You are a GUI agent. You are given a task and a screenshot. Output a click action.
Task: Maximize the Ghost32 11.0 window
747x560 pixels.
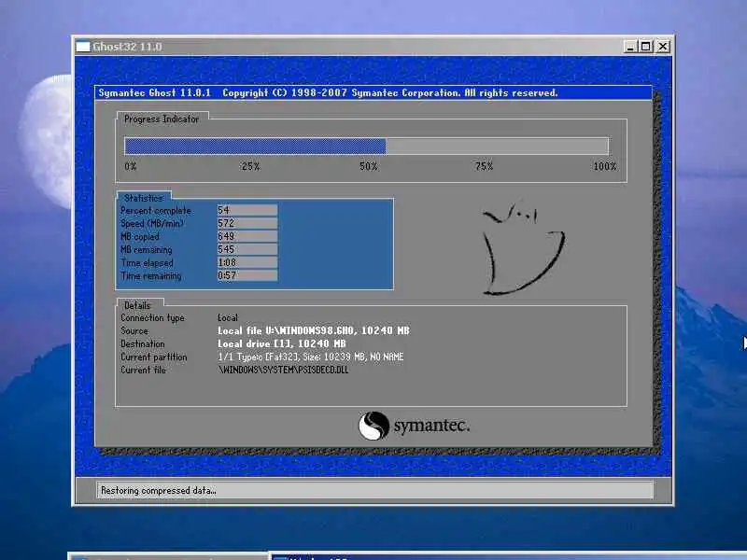pos(646,47)
